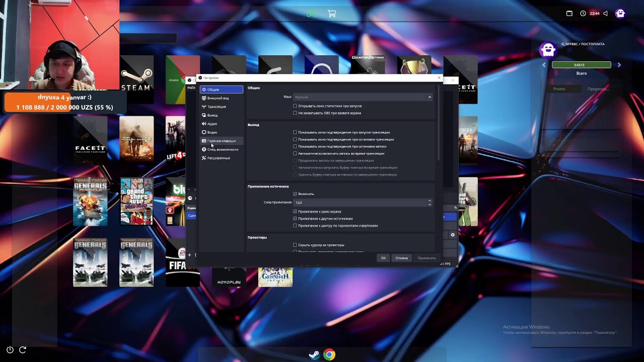Select the Общие settings category
Screen dimensions: 644x362
(221, 89)
